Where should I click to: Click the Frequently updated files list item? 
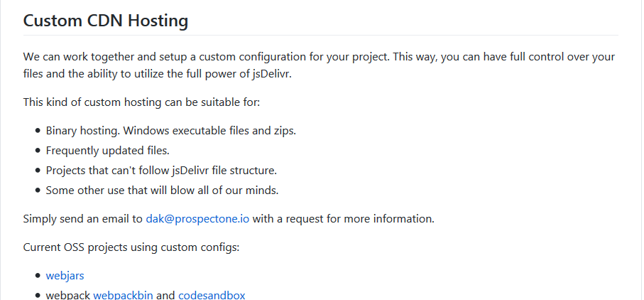tap(108, 151)
